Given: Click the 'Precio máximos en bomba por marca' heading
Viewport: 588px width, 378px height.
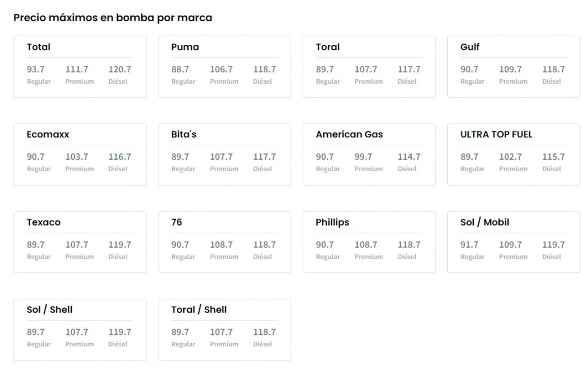Looking at the screenshot, I should pyautogui.click(x=113, y=18).
